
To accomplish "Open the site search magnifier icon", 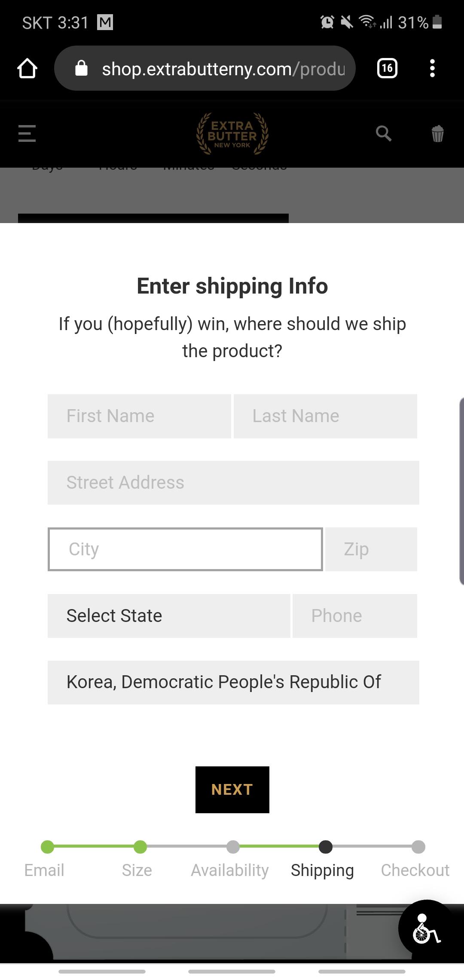I will [x=383, y=133].
